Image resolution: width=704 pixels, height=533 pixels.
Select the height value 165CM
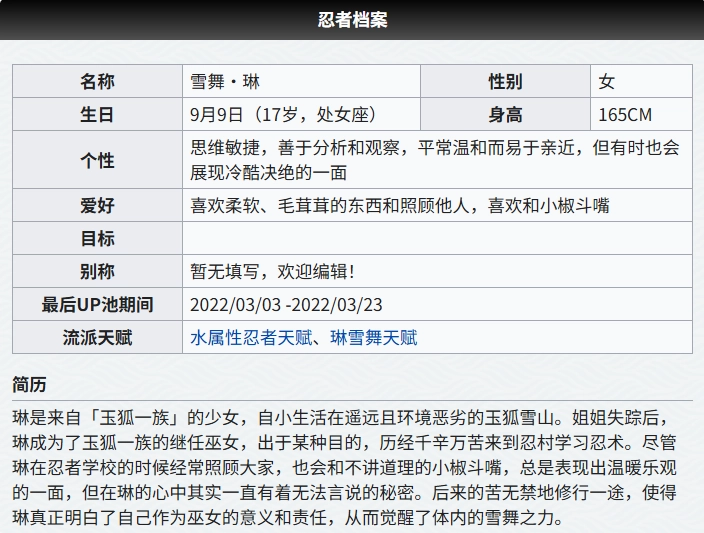tap(627, 114)
